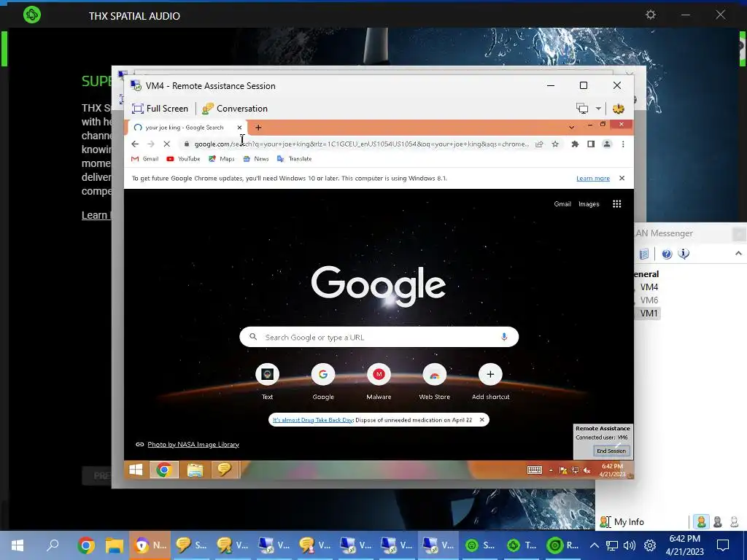Click End Session in Remote Assistance popup
The image size is (747, 560).
(x=611, y=451)
